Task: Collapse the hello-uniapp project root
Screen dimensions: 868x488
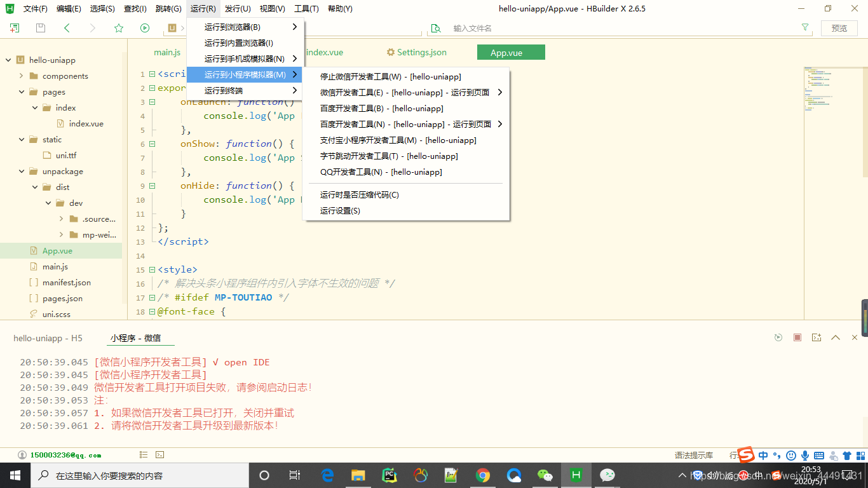Action: (x=8, y=60)
